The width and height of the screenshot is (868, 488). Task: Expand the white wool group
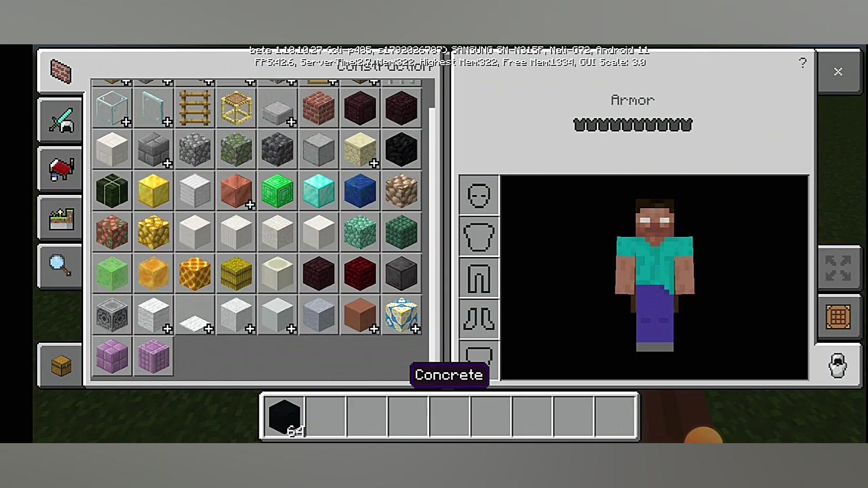coord(154,315)
